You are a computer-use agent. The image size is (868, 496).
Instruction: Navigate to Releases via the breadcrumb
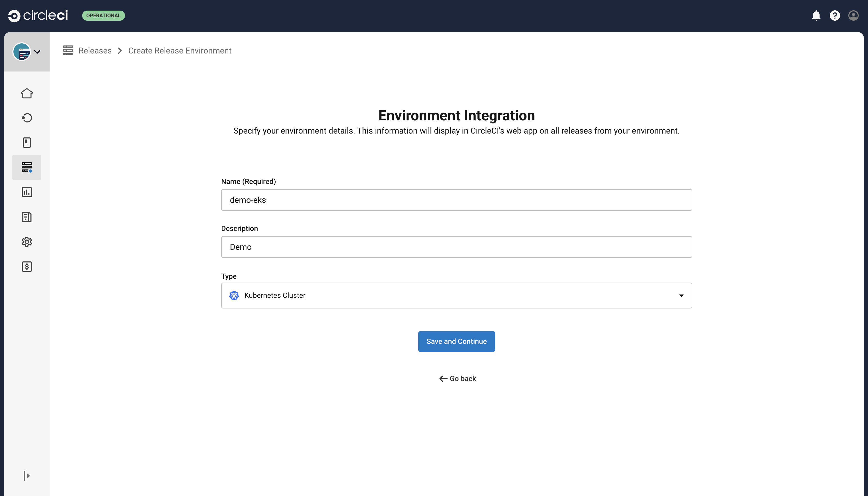pyautogui.click(x=95, y=50)
